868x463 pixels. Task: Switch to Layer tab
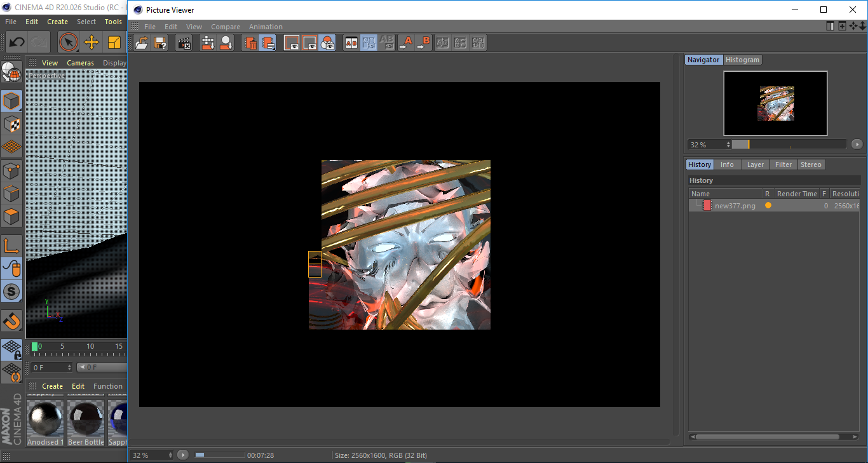click(x=756, y=164)
